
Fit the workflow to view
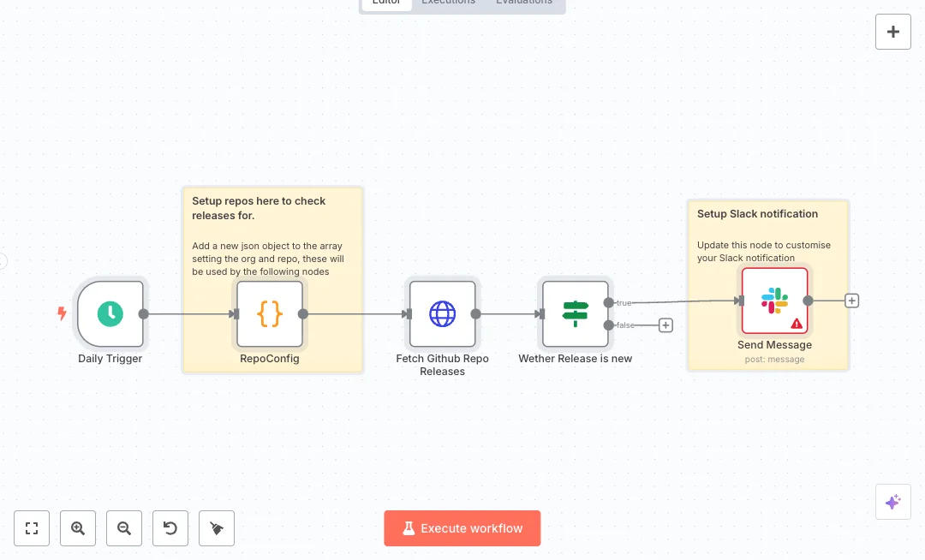click(x=32, y=528)
